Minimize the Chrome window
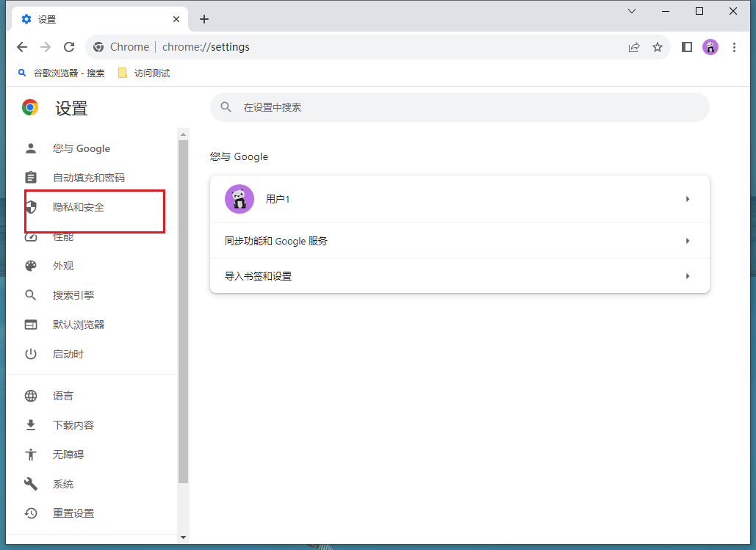 [x=666, y=11]
